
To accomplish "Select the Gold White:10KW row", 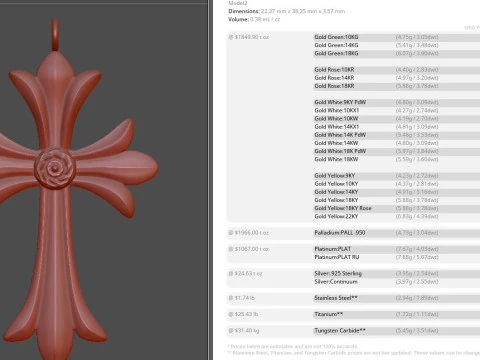I will click(397, 119).
